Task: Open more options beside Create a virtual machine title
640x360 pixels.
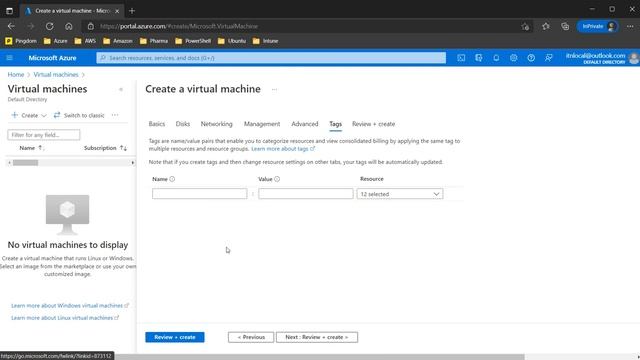Action: tap(274, 89)
